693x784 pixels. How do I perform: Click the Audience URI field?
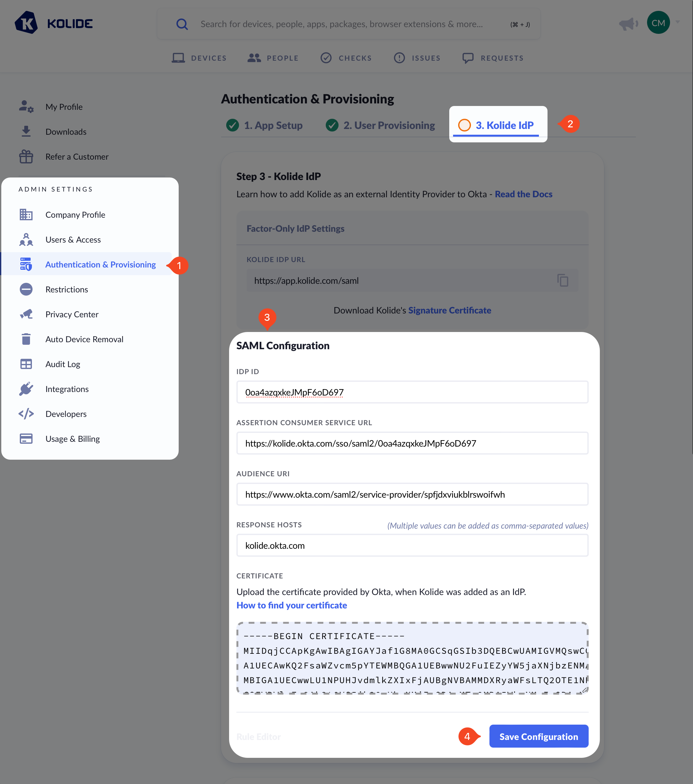(x=413, y=494)
